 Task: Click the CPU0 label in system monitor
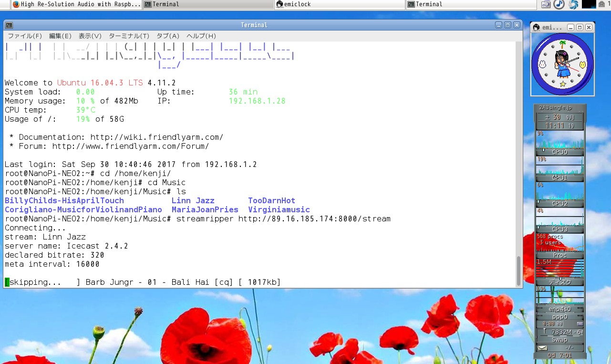559,152
